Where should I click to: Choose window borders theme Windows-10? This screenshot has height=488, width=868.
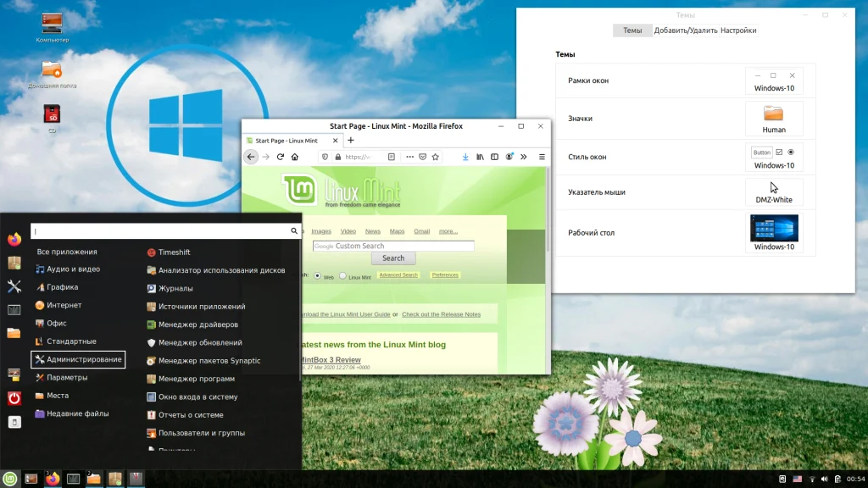[x=774, y=80]
